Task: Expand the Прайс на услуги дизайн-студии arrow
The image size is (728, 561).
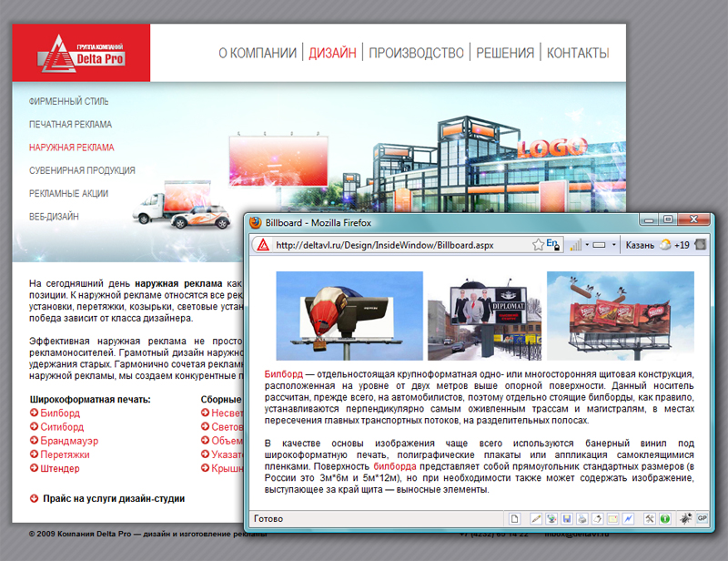Action: pyautogui.click(x=34, y=498)
